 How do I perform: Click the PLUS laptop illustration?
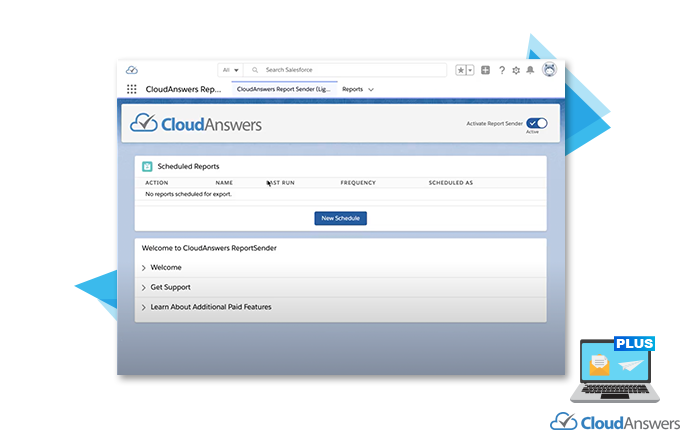(x=615, y=370)
